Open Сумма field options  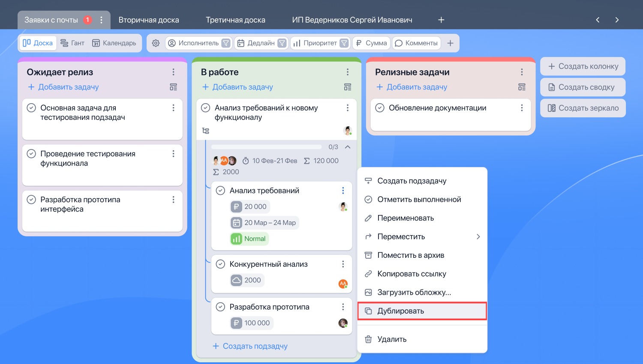coord(371,43)
